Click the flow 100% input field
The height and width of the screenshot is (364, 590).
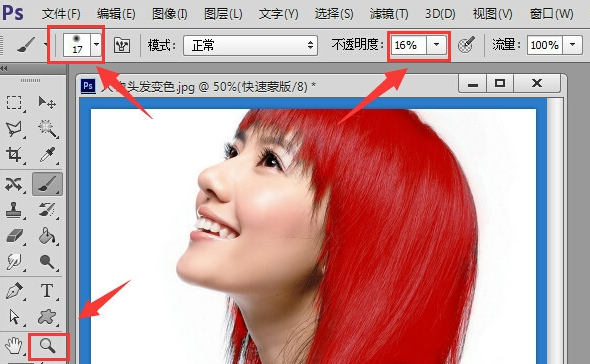(x=545, y=45)
